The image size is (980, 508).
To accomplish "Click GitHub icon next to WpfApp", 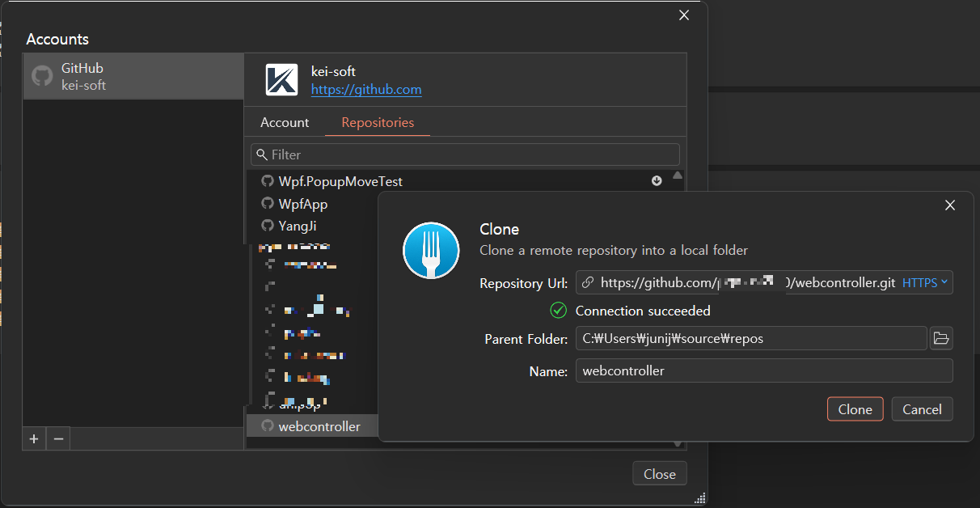I will (268, 203).
